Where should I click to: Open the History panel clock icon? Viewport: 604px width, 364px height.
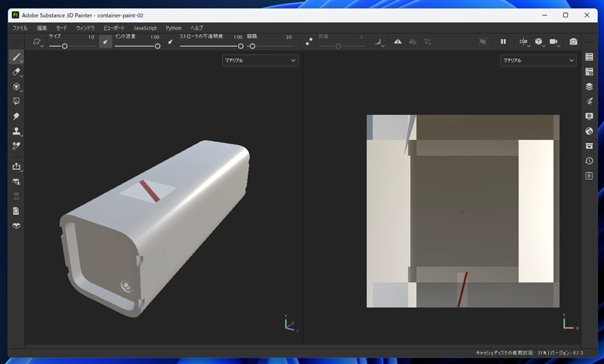[589, 161]
